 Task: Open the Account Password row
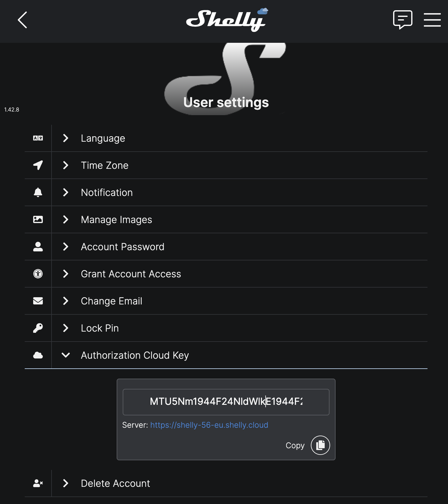226,247
